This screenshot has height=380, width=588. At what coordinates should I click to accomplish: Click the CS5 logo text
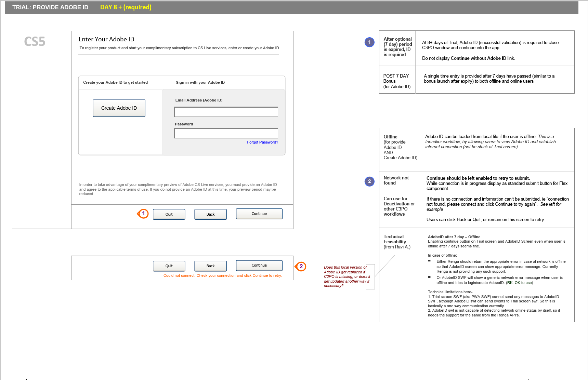coord(35,41)
